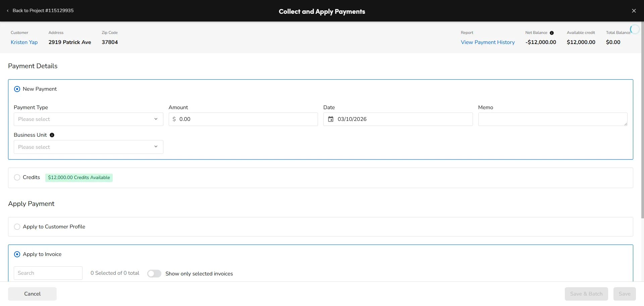Click the loading spinner near Total Balance

coord(635,29)
